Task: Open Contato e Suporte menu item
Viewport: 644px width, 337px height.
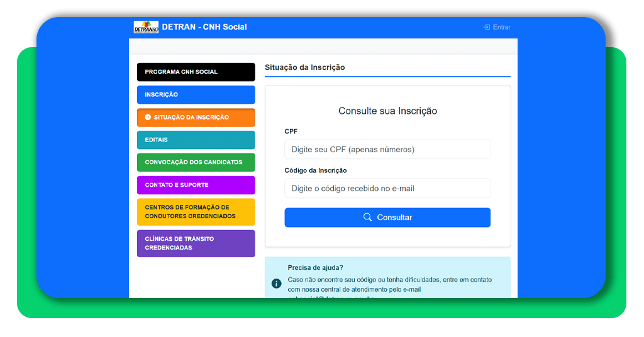Action: pos(196,185)
